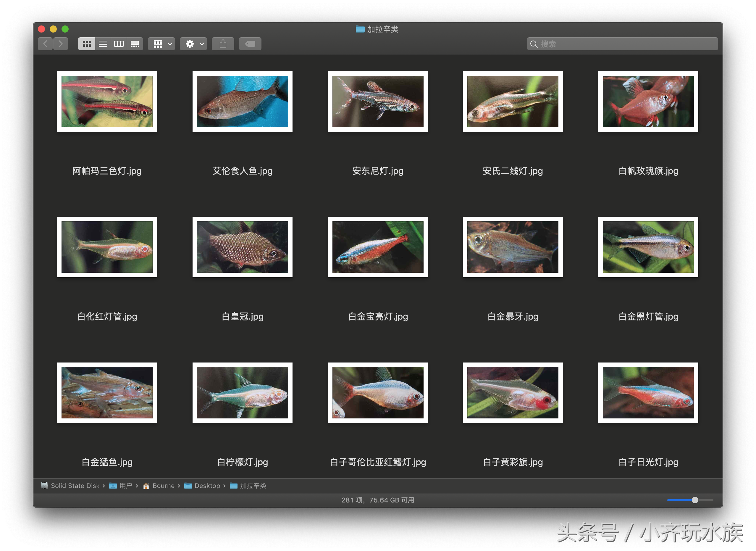Select the 白化红灯管 image thumbnail
Screen dimensions: 756x551
tap(107, 247)
